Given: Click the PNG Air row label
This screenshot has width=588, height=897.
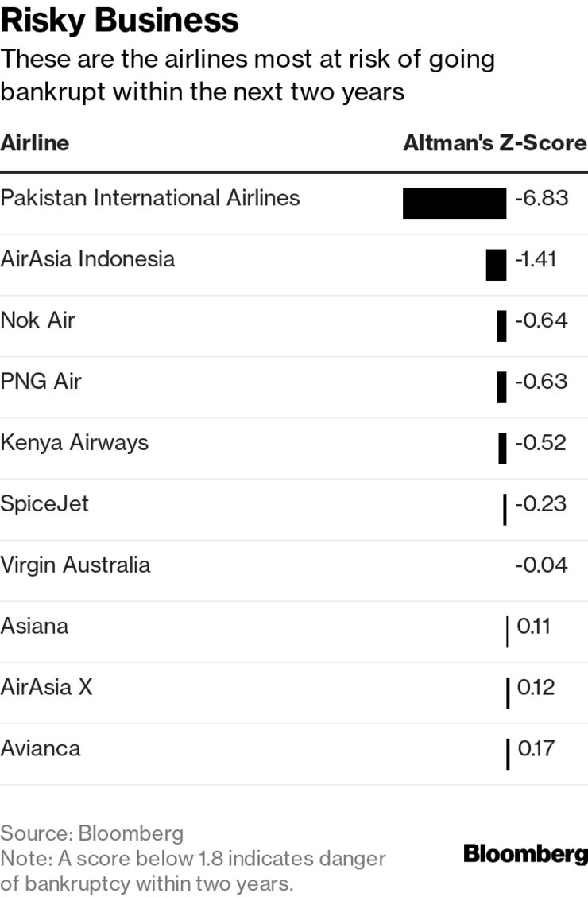Looking at the screenshot, I should pyautogui.click(x=41, y=382).
